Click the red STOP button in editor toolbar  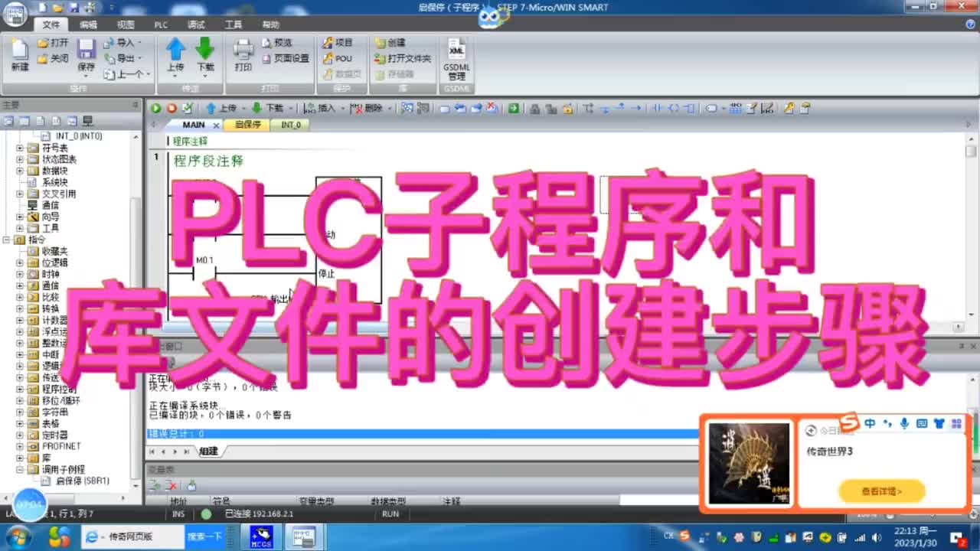[171, 109]
